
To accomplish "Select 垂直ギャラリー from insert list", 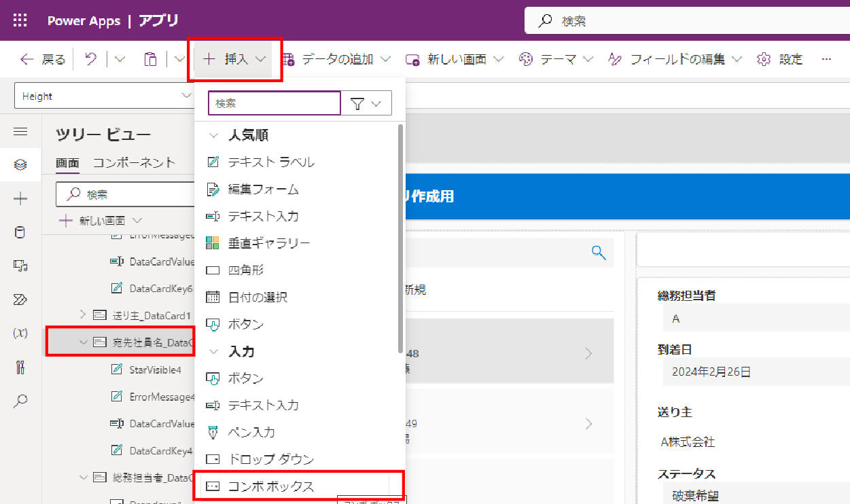I will click(269, 243).
